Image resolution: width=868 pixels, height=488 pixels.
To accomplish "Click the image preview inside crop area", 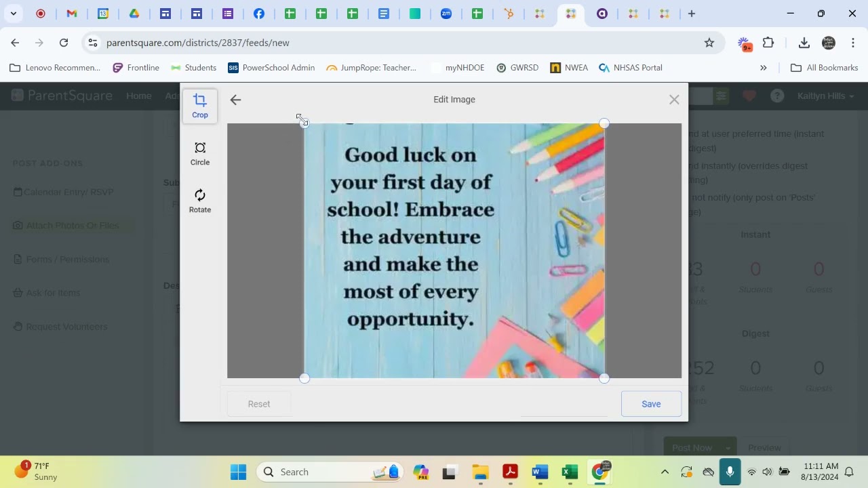I will 454,251.
